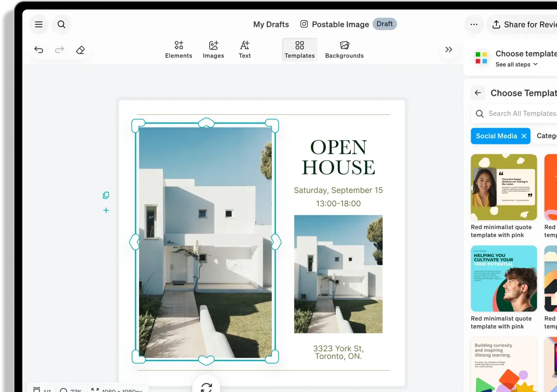Open the Images tool
557x392 pixels.
click(x=213, y=50)
